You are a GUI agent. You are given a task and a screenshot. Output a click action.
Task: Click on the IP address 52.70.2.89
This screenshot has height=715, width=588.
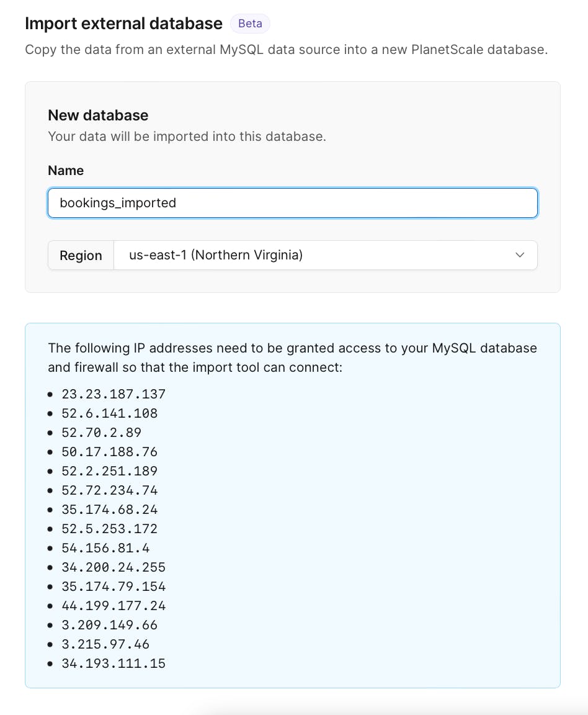click(102, 433)
